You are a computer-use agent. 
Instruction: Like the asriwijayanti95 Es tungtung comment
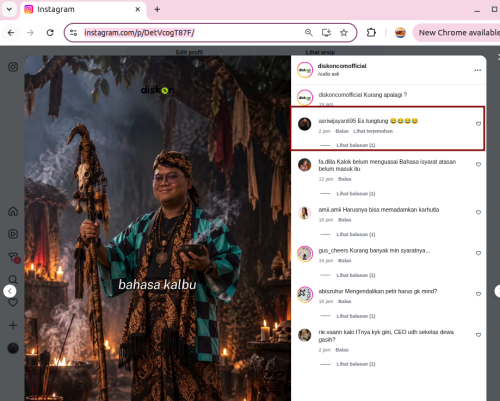(478, 124)
